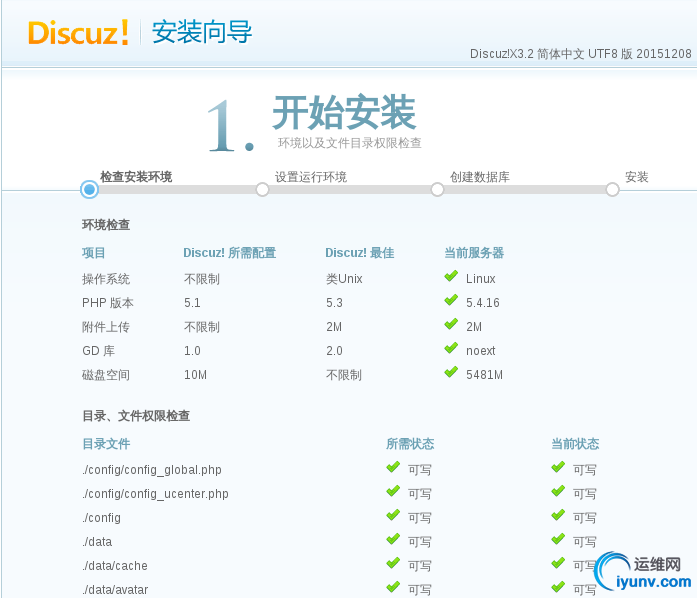The height and width of the screenshot is (598, 697).
Task: Click the 磁盘空间 row label
Action: pyautogui.click(x=106, y=375)
